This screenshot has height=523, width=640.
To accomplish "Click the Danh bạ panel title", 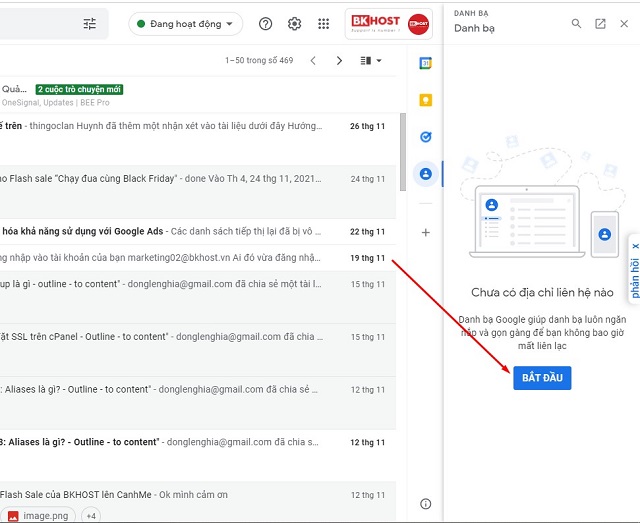I will (x=474, y=28).
